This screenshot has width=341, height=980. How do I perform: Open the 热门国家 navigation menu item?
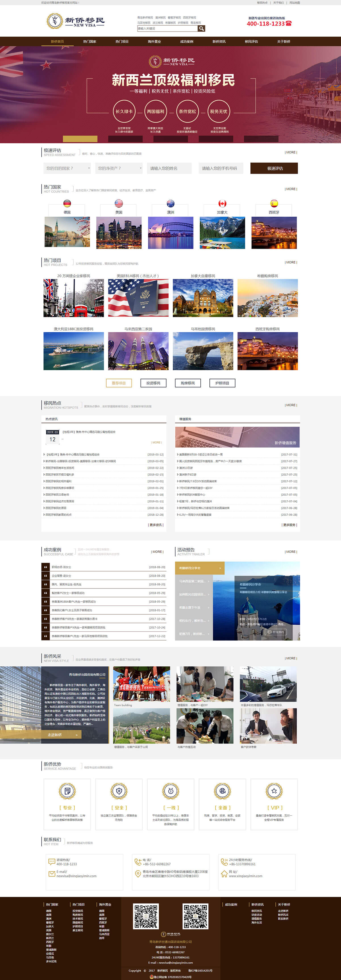click(x=90, y=42)
